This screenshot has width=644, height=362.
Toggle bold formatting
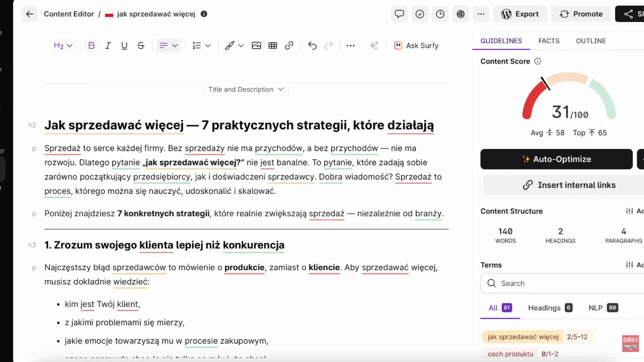tap(91, 45)
